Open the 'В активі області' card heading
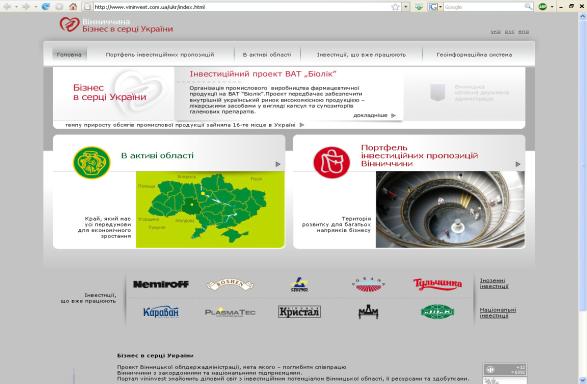 [157, 155]
